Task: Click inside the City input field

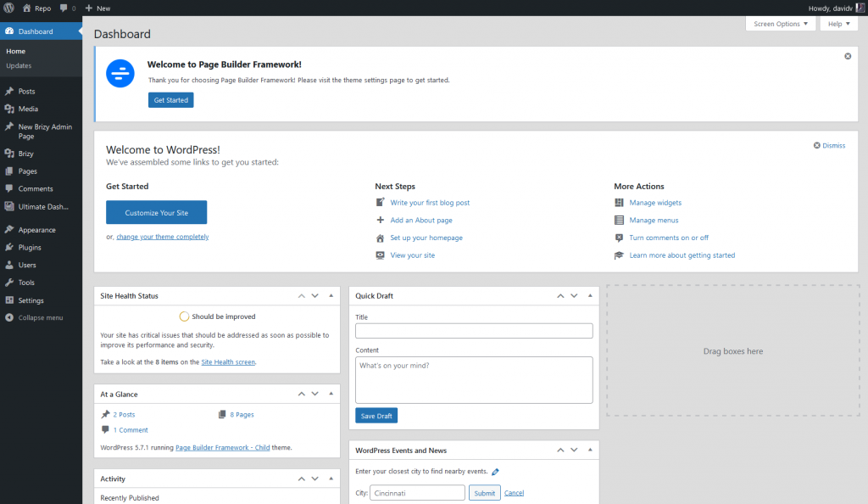Action: (417, 492)
